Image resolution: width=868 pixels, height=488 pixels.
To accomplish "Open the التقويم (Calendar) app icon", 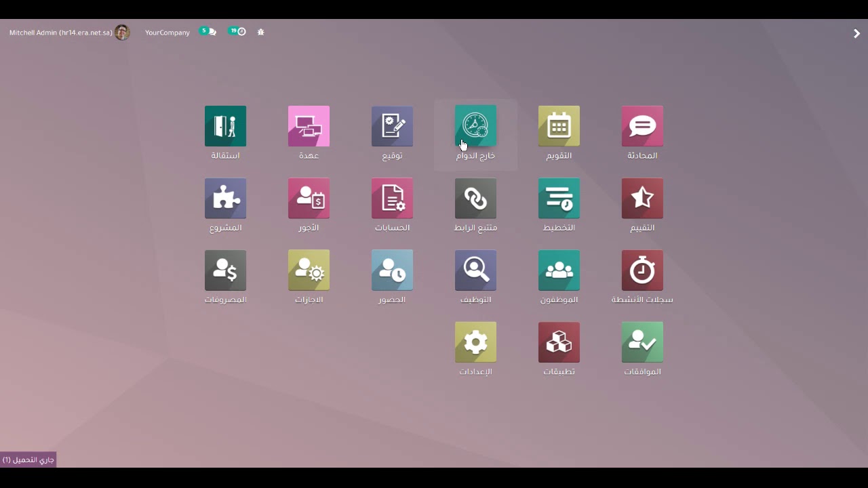I will pos(559,126).
